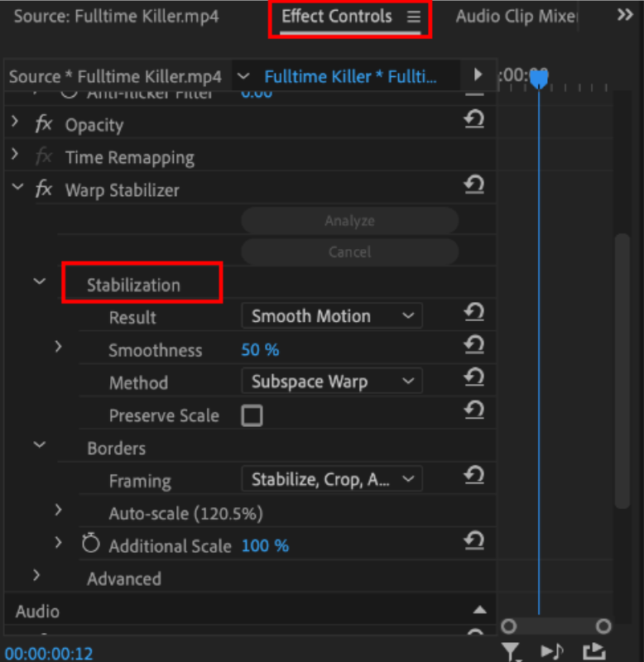
Task: Click the current timecode 00:00:00:12
Action: (x=49, y=654)
